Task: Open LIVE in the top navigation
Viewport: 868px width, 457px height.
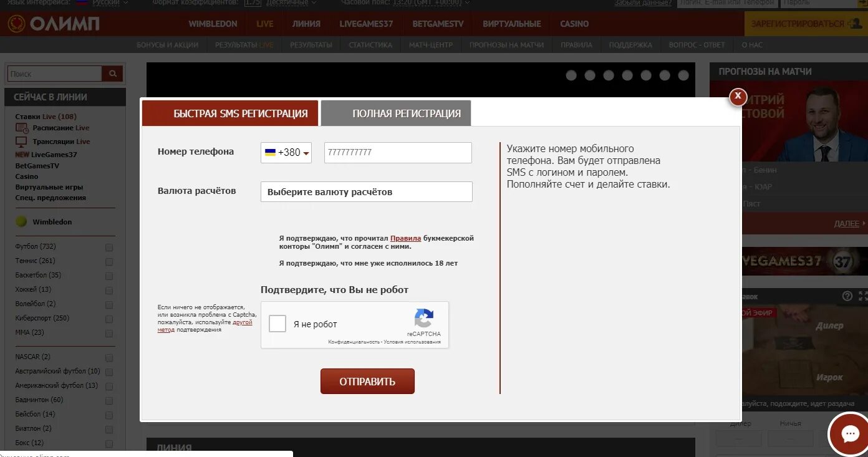Action: 265,24
